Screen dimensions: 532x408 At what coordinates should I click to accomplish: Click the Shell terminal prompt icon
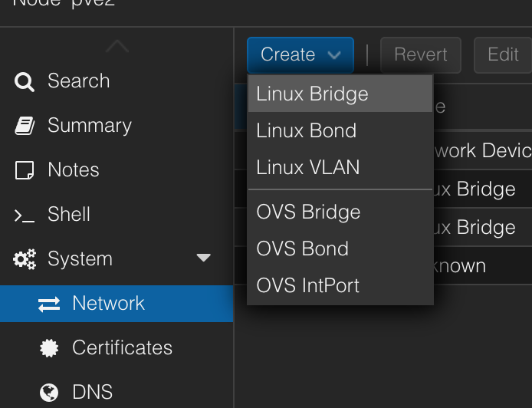pos(25,216)
